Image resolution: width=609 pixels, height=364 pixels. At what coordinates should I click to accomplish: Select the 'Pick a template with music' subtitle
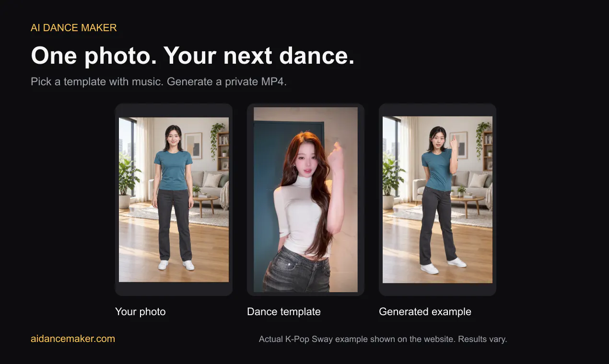tap(159, 81)
